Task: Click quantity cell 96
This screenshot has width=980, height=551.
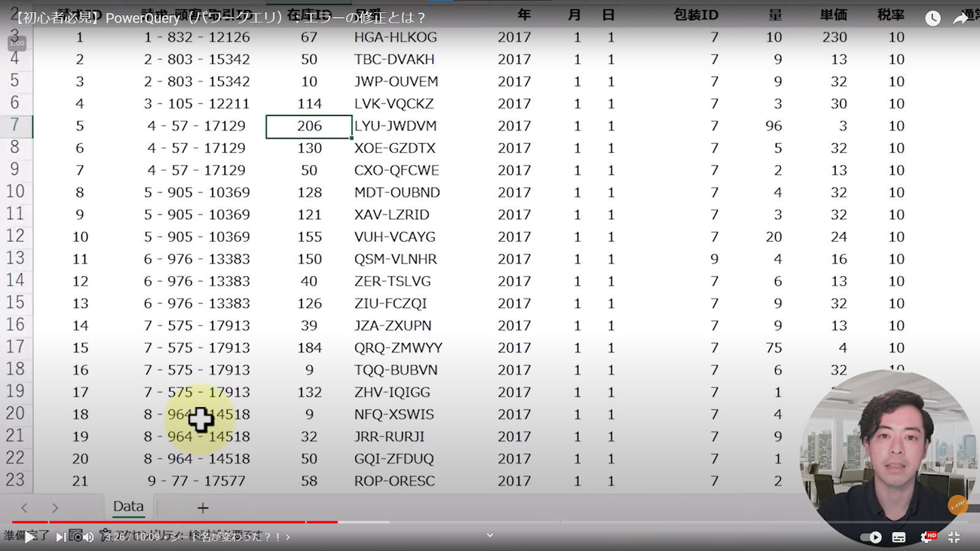Action: (x=774, y=126)
